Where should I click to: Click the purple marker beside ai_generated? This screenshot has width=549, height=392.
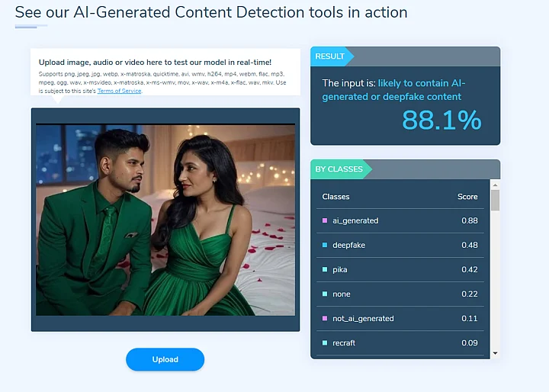tap(325, 220)
